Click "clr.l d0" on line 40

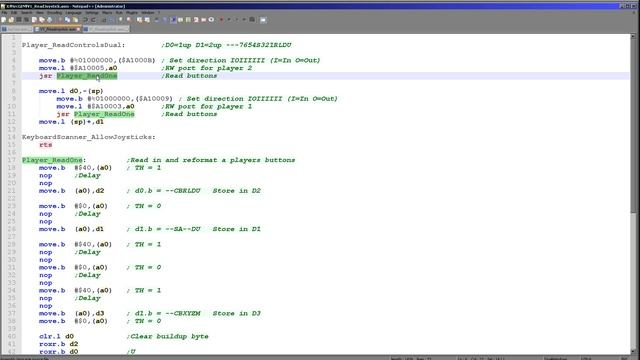click(x=56, y=337)
